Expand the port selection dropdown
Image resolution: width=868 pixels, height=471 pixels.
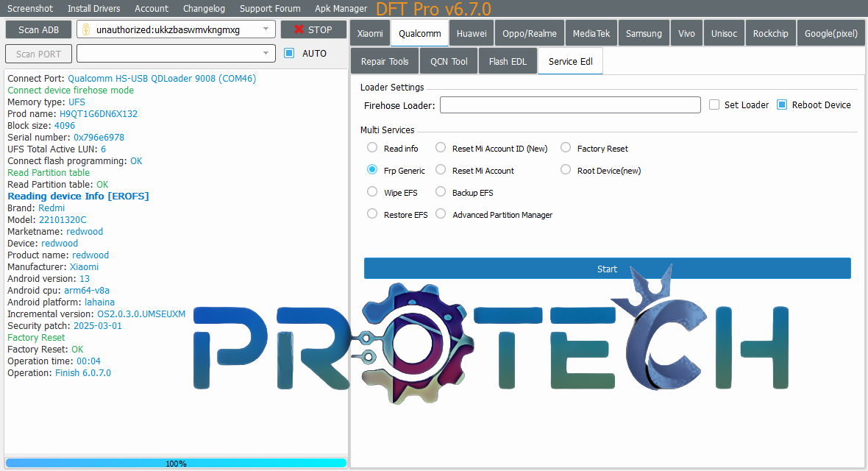coord(266,53)
